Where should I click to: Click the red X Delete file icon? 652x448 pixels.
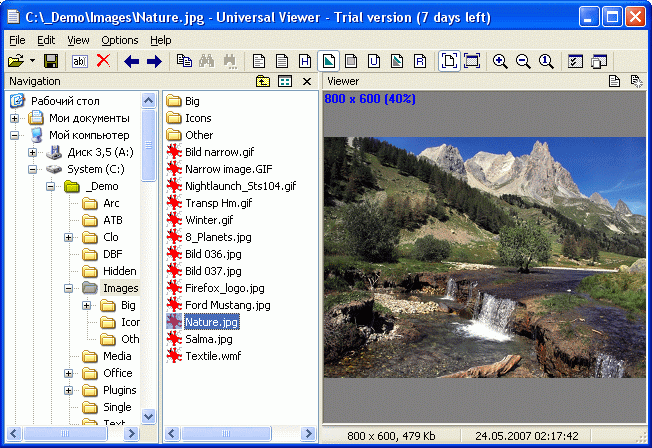(103, 61)
